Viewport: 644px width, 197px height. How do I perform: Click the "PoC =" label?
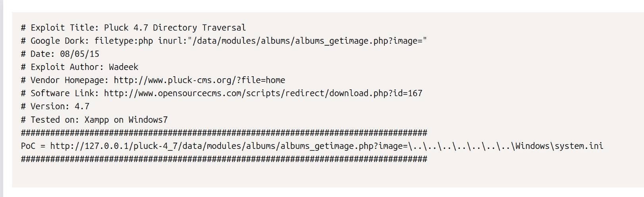pyautogui.click(x=33, y=146)
